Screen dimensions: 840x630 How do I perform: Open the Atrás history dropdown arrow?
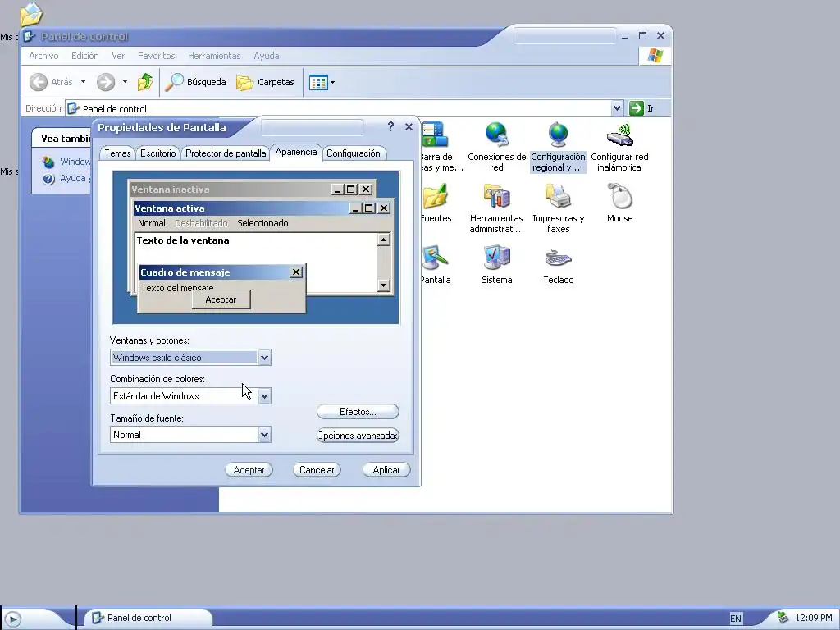[83, 82]
